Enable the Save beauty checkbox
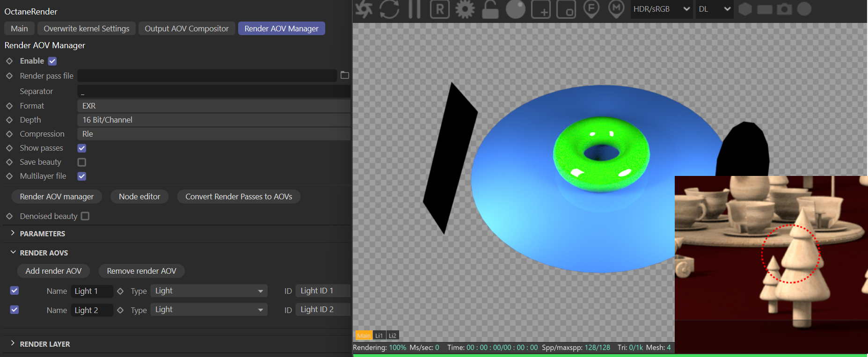The height and width of the screenshot is (357, 868). 82,162
